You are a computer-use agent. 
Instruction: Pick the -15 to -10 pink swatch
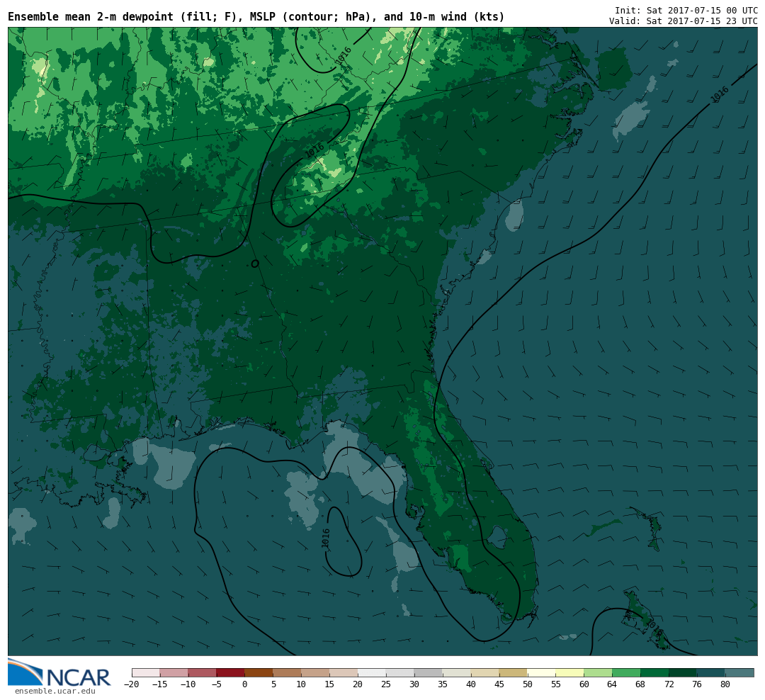(x=174, y=672)
